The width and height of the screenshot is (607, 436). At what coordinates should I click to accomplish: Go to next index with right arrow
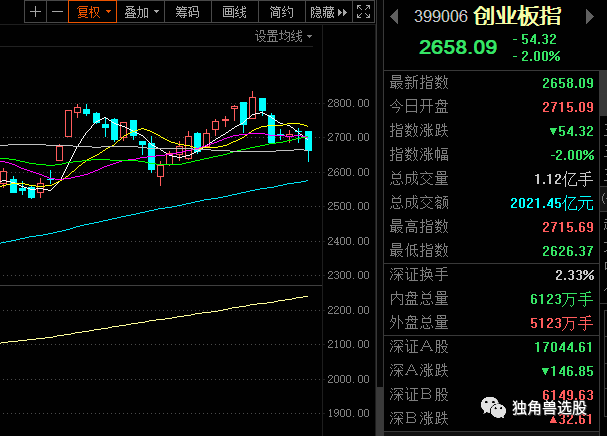(590, 17)
